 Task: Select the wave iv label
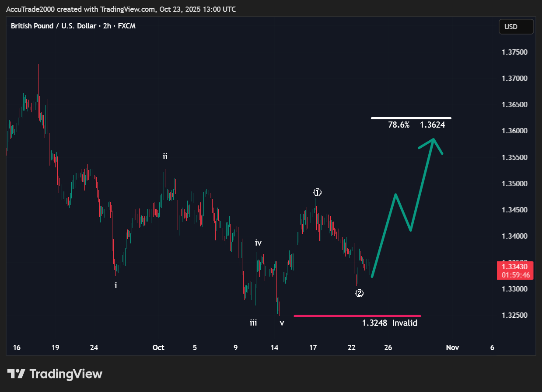coord(258,243)
